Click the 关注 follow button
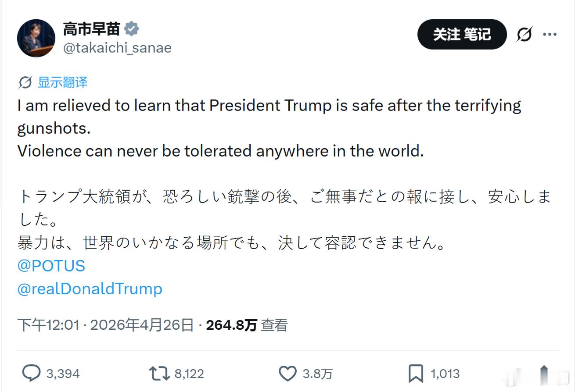This screenshot has height=392, width=575. point(462,34)
